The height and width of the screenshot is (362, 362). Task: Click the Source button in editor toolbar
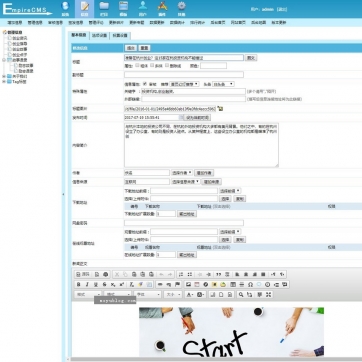pyautogui.click(x=83, y=274)
